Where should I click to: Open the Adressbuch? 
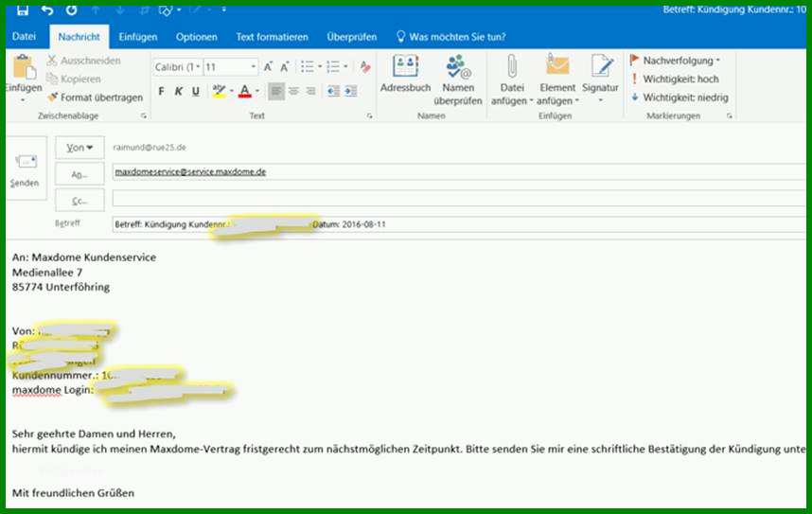click(x=405, y=74)
